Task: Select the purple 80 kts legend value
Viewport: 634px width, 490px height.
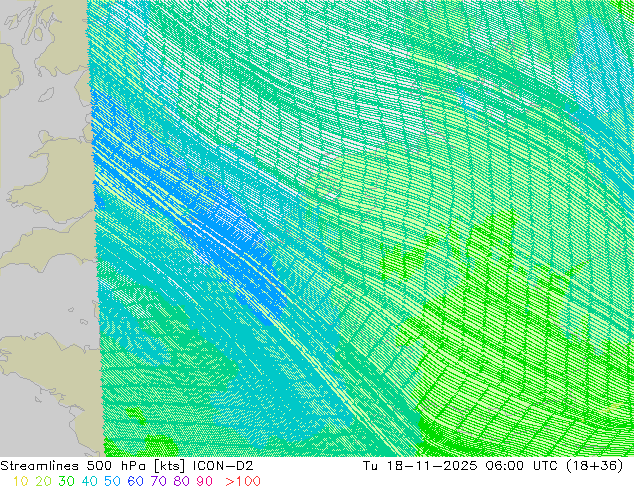Action: [182, 482]
